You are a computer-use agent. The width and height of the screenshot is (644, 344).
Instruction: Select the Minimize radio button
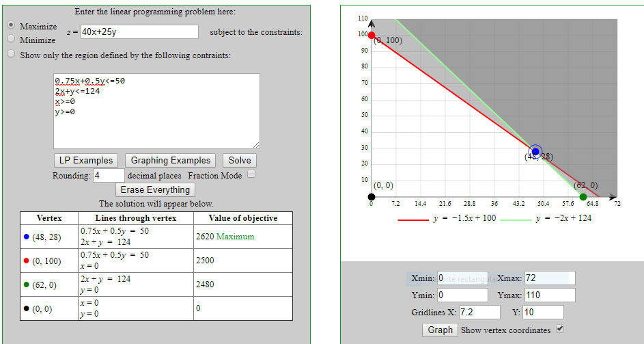pos(11,39)
